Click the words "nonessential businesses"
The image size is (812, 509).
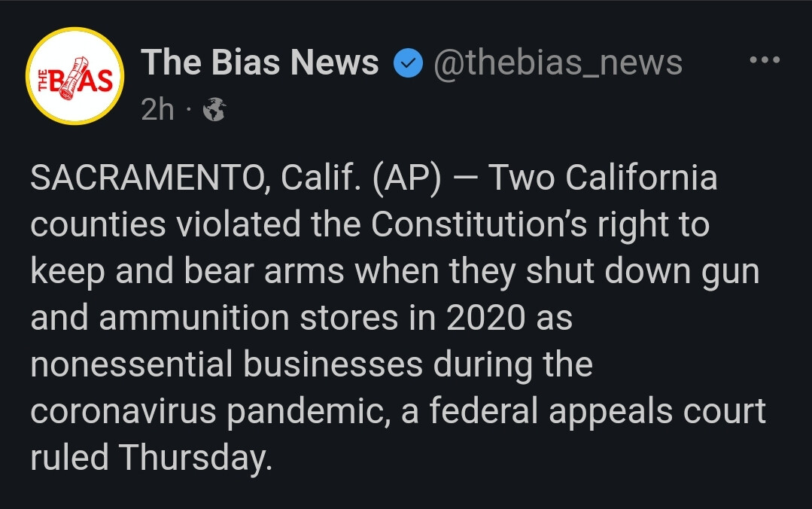227,364
